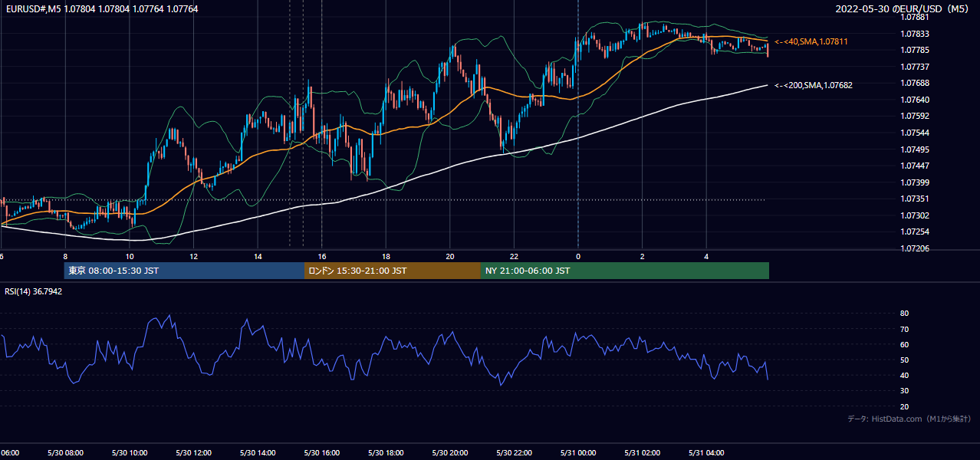This screenshot has height=460, width=980.
Task: Click hour tick 22 below price chart
Action: coord(514,256)
